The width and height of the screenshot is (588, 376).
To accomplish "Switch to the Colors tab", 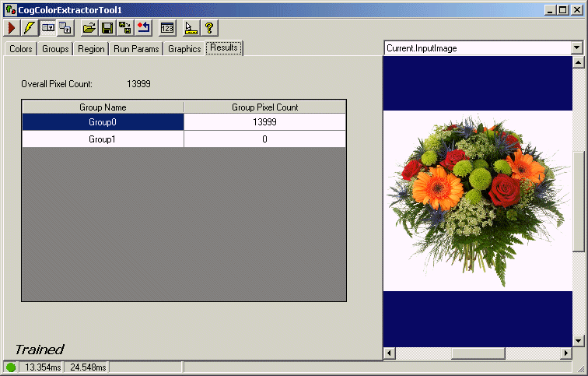I will coord(21,49).
